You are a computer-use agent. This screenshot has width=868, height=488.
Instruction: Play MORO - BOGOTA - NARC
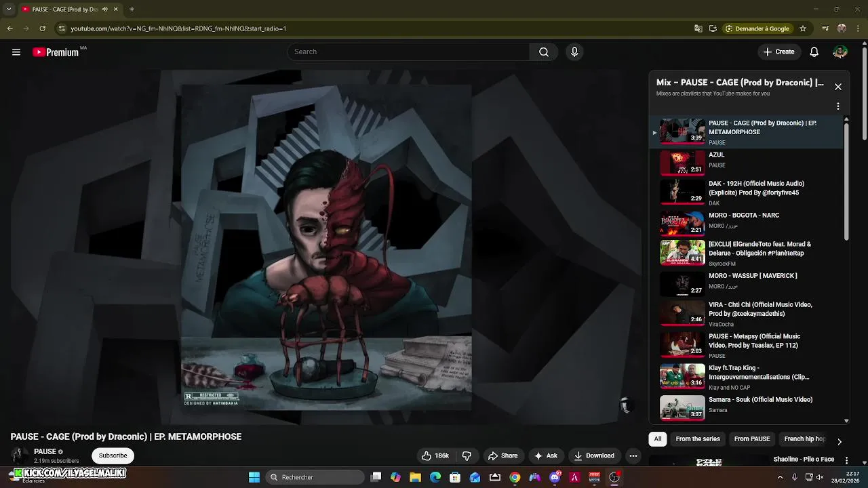(746, 223)
